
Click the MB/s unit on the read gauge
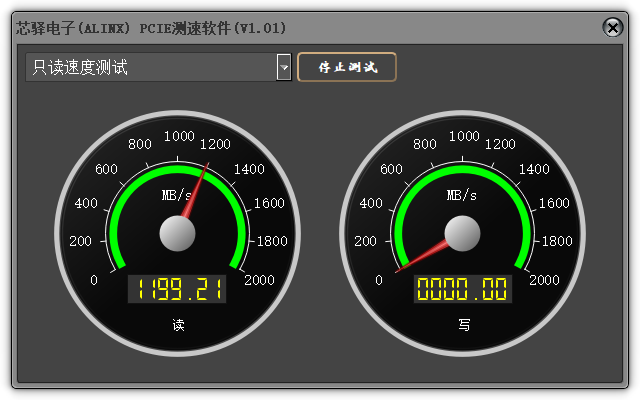(176, 195)
